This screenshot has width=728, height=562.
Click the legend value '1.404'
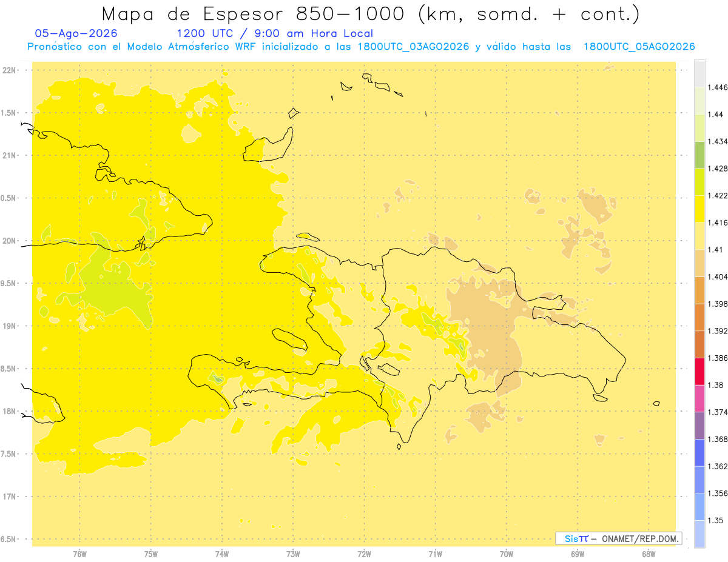(718, 276)
